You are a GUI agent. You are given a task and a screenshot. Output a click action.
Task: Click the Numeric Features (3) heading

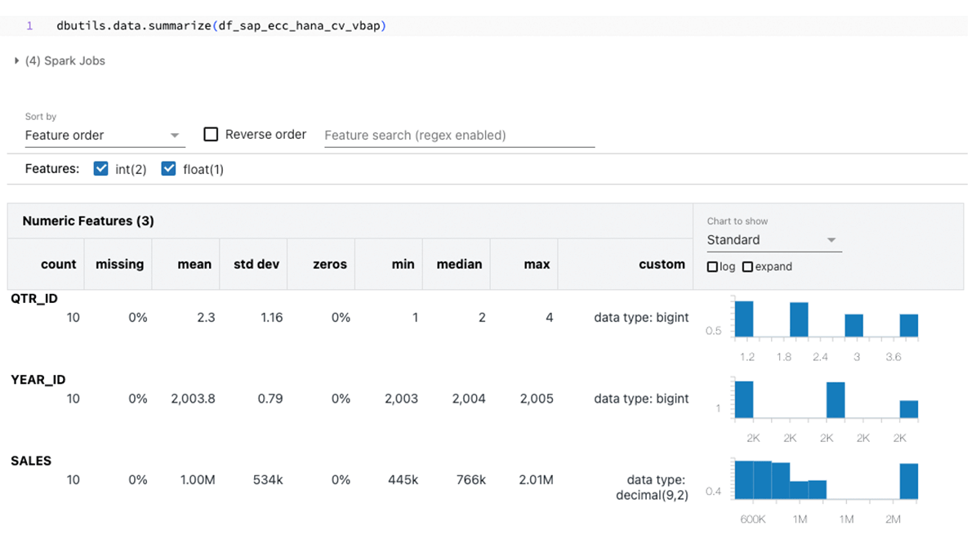88,221
